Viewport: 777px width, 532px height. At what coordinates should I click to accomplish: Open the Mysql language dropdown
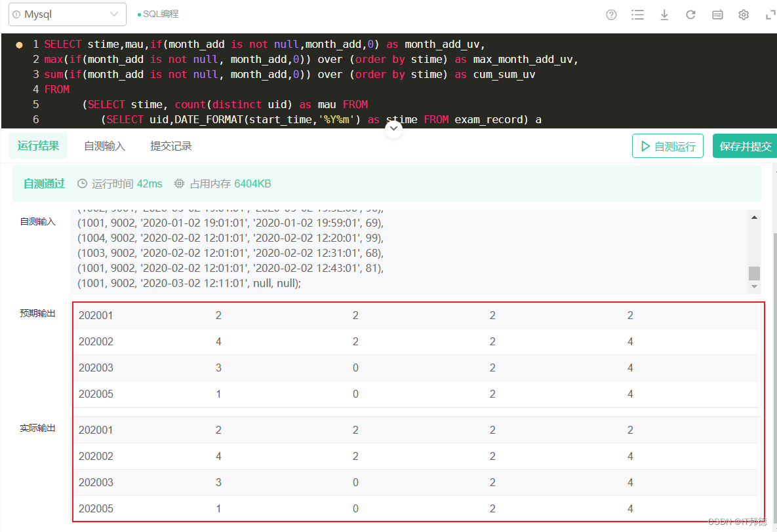coord(68,14)
